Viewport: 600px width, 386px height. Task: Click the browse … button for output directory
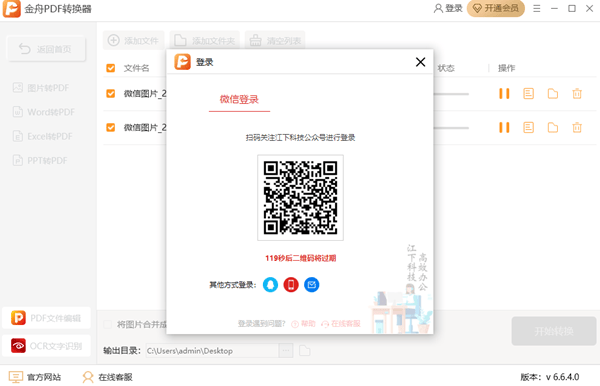coord(286,351)
